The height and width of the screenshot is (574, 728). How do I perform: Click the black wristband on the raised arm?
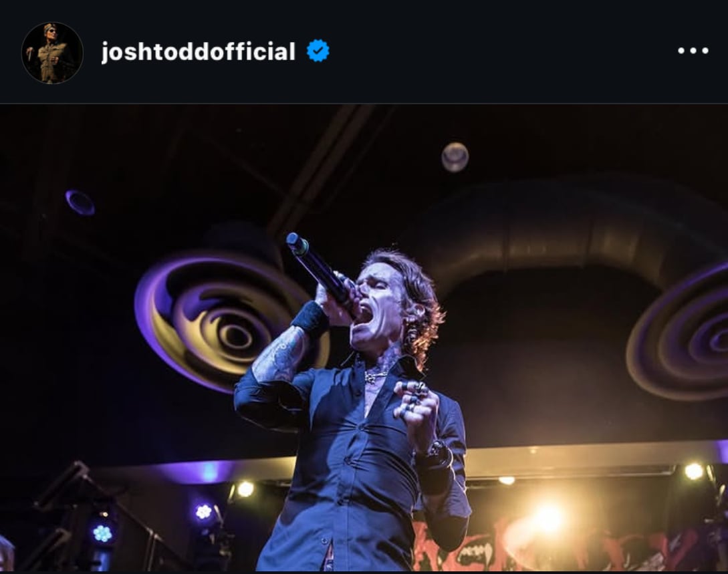click(311, 319)
